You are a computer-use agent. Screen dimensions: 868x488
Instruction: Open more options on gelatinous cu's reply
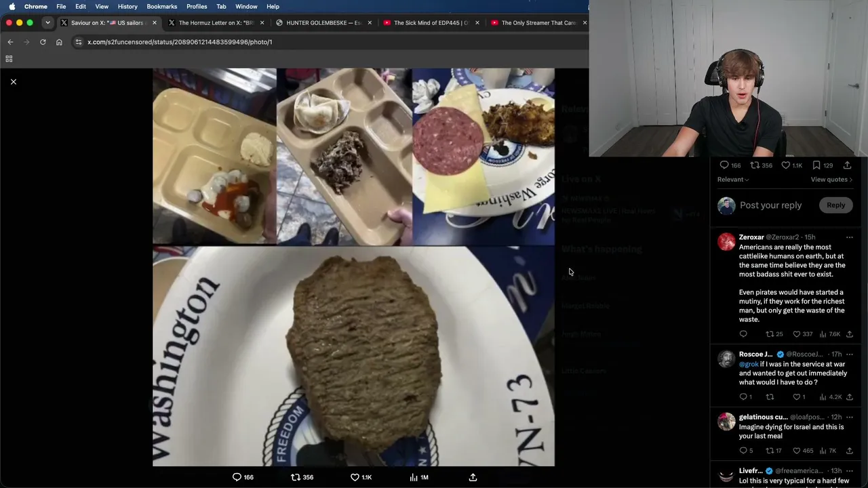pos(849,417)
